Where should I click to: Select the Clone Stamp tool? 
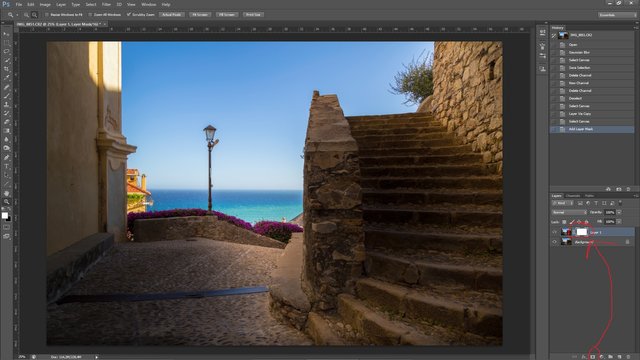click(6, 104)
